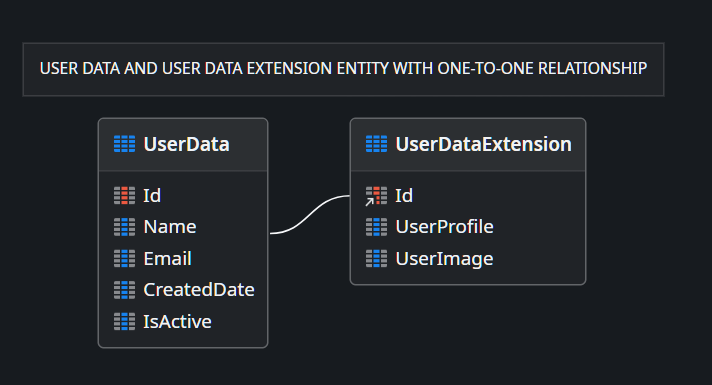Select the UserImage field row
This screenshot has width=712, height=385.
tap(468, 258)
